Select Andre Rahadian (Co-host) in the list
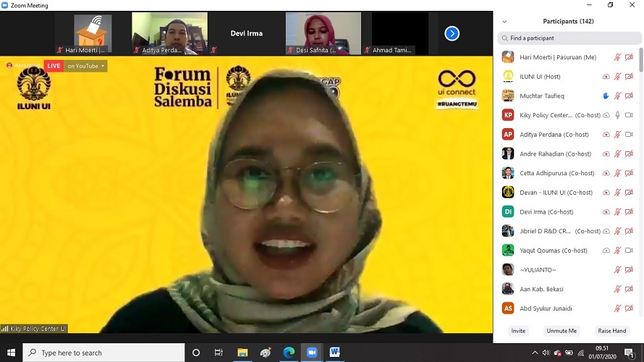This screenshot has width=644, height=362. click(x=555, y=154)
